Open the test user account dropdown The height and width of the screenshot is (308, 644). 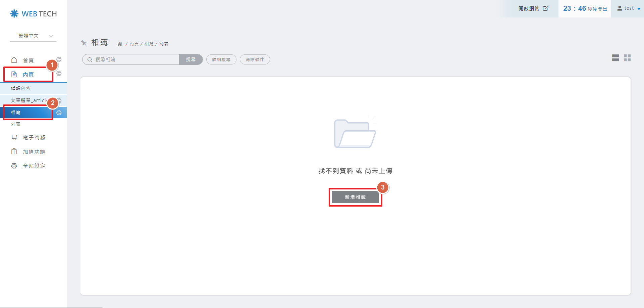click(629, 8)
